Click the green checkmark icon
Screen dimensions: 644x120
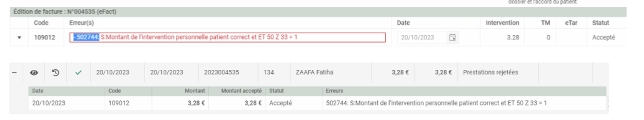[78, 72]
